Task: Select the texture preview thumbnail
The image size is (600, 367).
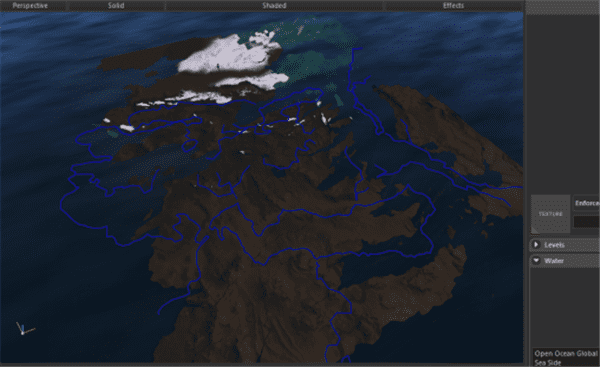Action: [550, 214]
